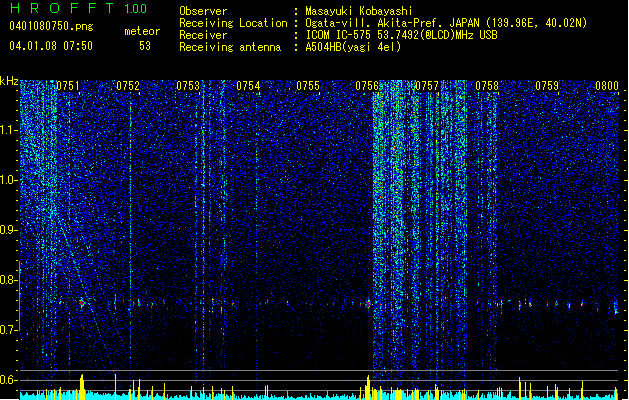Click the HROFFT title text

coord(62,8)
